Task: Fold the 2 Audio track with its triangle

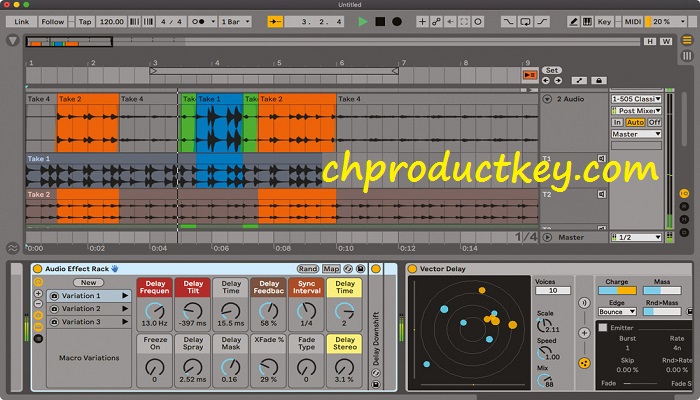Action: (547, 99)
